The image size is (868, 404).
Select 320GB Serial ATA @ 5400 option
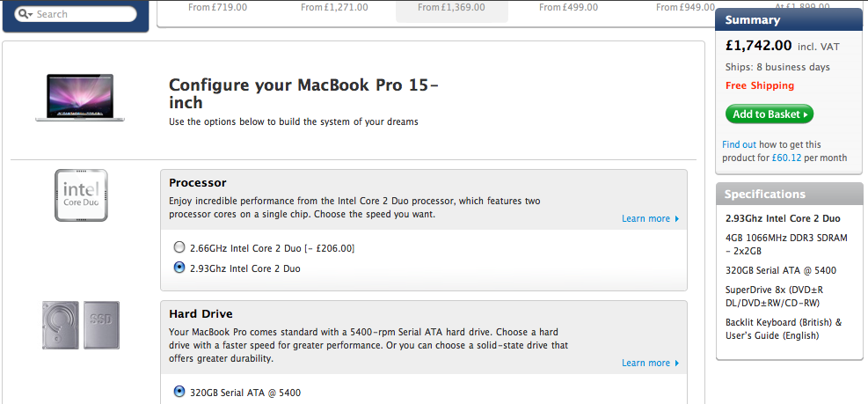tap(179, 392)
